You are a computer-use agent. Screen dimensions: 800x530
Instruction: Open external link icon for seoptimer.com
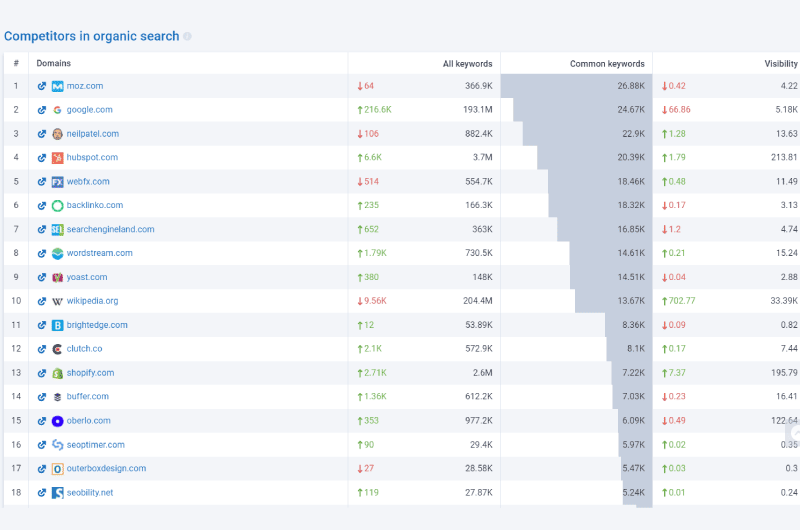tap(42, 445)
